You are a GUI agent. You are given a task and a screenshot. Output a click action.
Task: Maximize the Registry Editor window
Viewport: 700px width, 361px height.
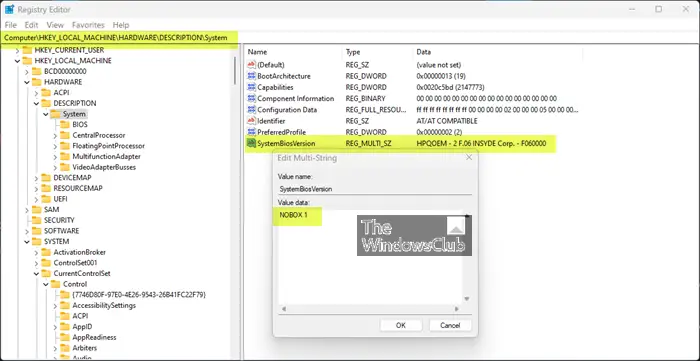[658, 9]
